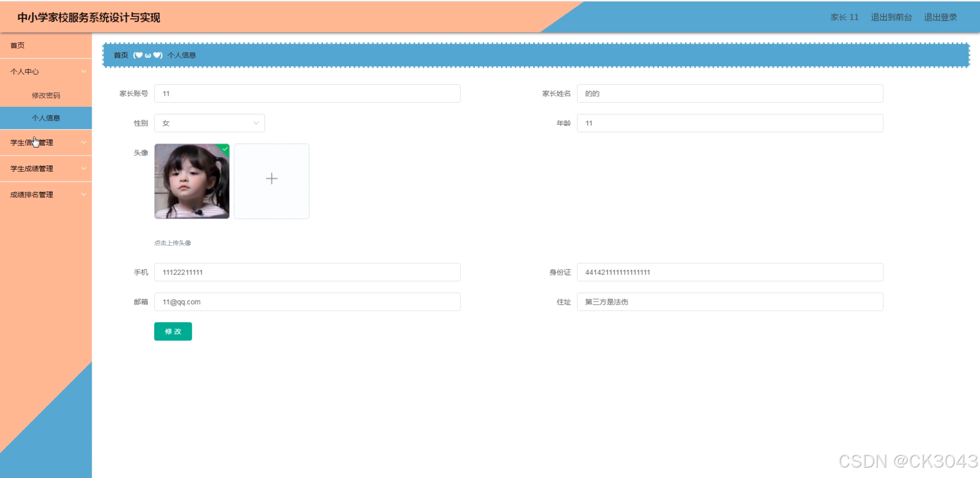980x478 pixels.
Task: Click the 修改 submit button
Action: (x=172, y=331)
